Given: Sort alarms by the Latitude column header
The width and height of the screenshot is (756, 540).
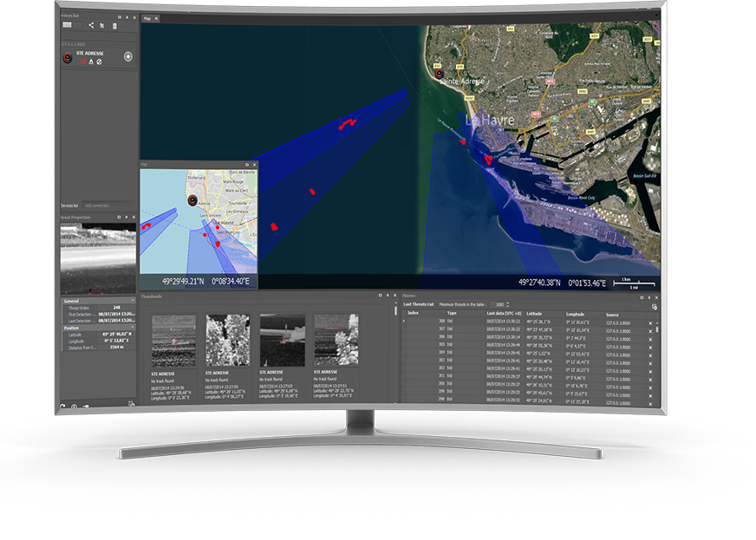Looking at the screenshot, I should tap(533, 312).
